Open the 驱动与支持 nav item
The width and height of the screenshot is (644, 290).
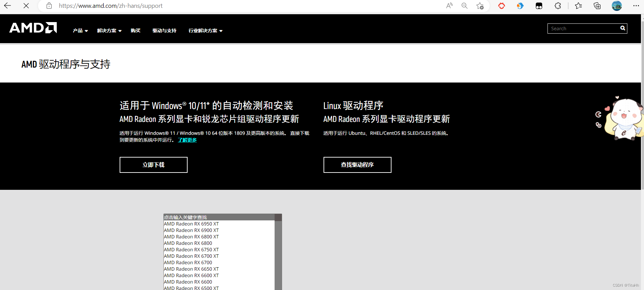point(164,31)
